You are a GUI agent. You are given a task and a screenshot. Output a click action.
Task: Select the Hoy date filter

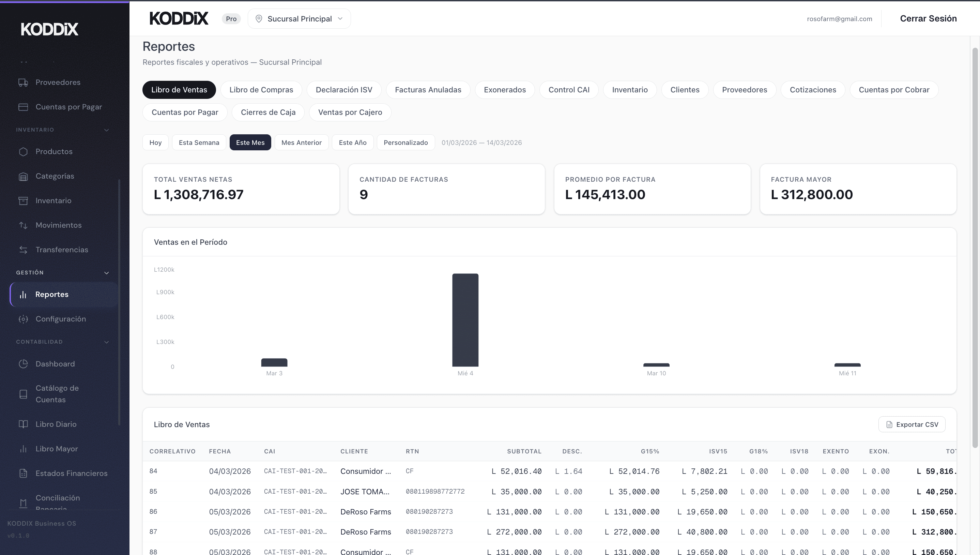pos(155,142)
